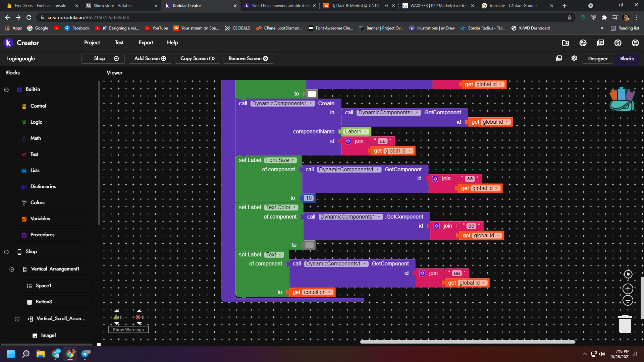This screenshot has width=644, height=362.
Task: Center the workspace with the target icon
Action: 628,274
